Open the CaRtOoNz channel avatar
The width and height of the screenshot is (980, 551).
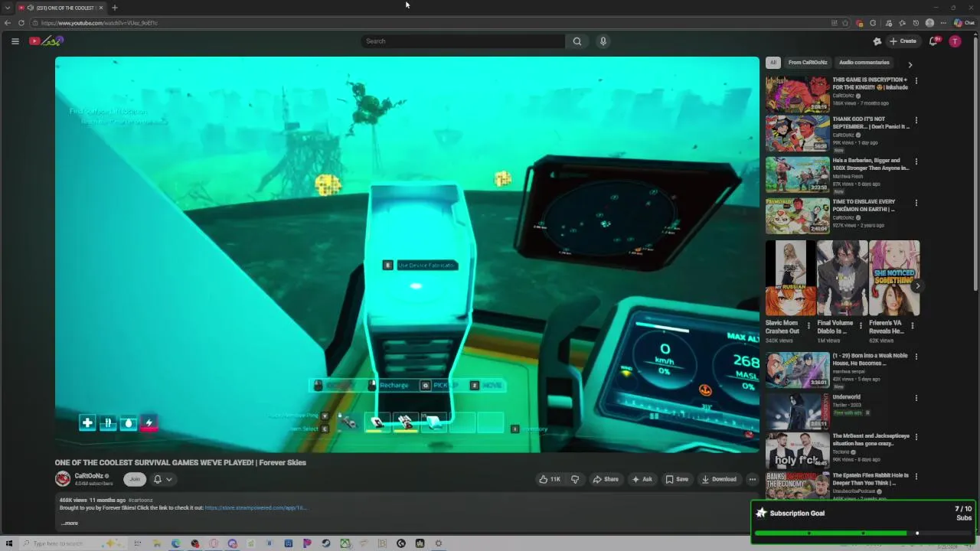tap(63, 479)
